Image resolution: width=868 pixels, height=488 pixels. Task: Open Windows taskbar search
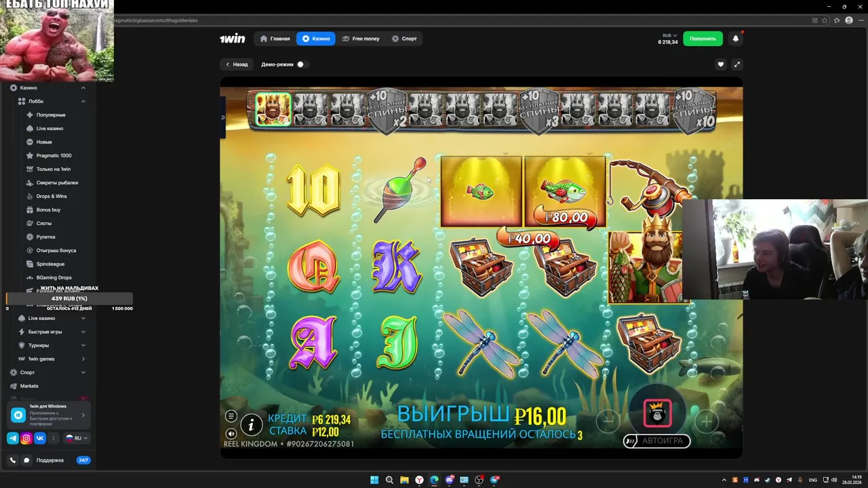tap(389, 480)
